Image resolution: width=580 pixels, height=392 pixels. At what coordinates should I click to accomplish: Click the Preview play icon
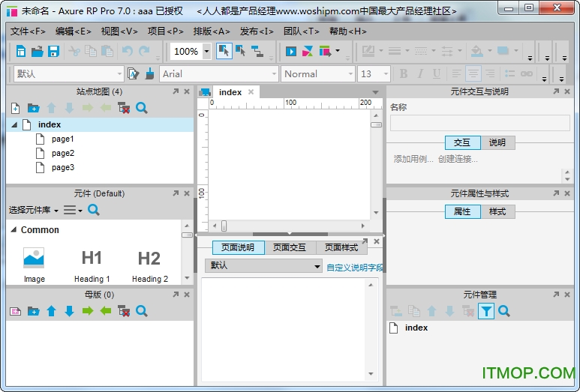[290, 51]
